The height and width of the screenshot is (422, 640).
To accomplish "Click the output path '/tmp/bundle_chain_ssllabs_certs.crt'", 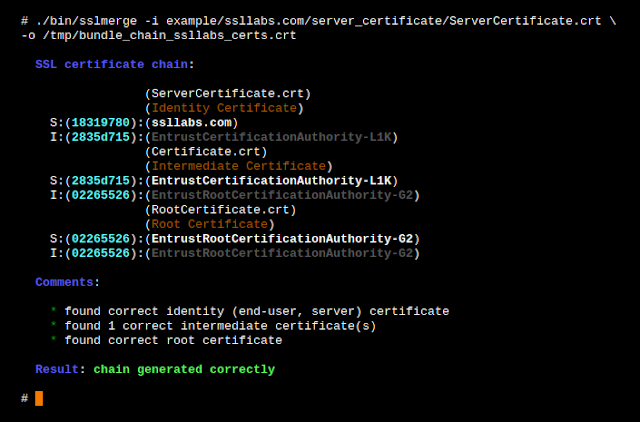I will 169,36.
